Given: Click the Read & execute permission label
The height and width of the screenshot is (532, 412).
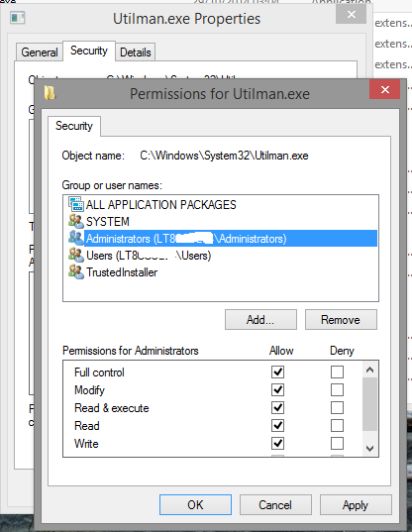Looking at the screenshot, I should click(112, 408).
